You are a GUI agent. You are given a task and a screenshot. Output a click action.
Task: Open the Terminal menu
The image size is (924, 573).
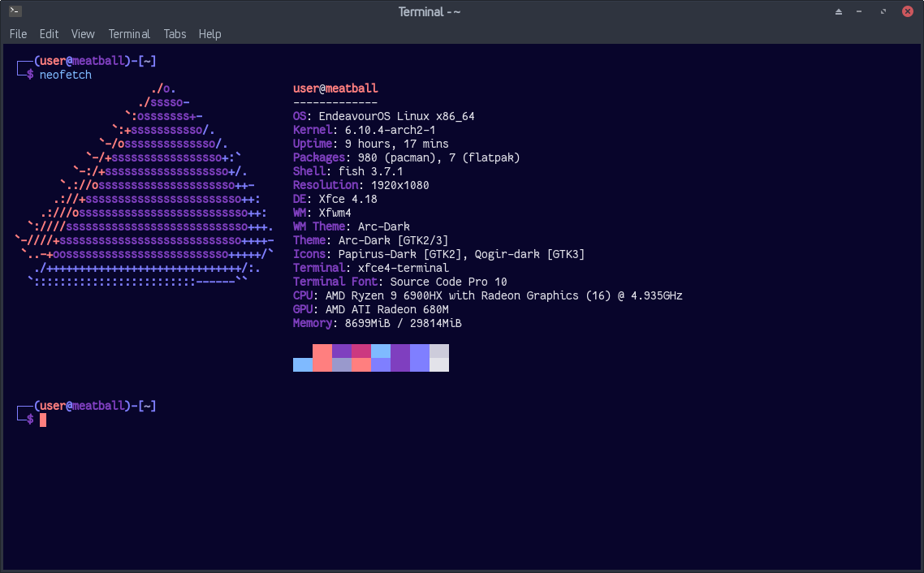click(x=129, y=34)
